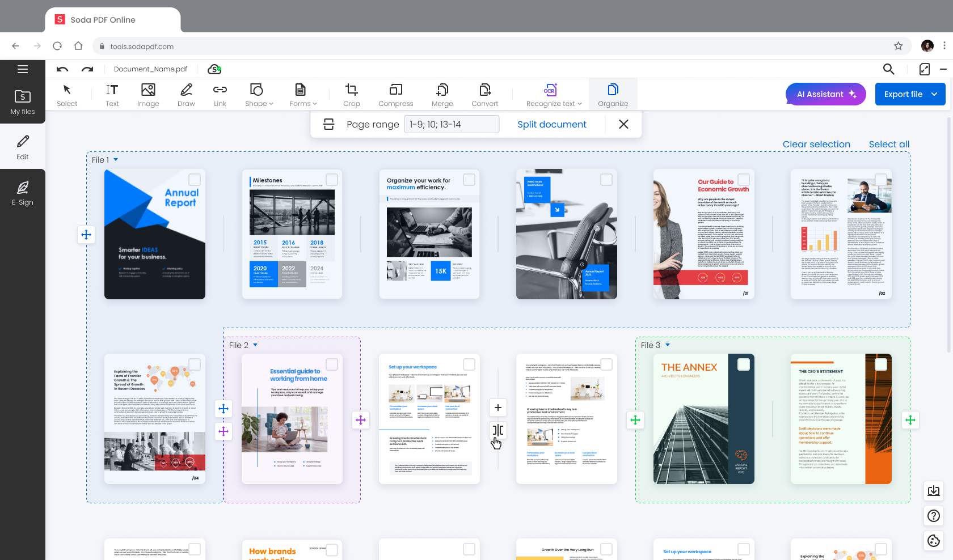Image resolution: width=953 pixels, height=560 pixels.
Task: Open the Shape dropdown
Action: coord(258,94)
